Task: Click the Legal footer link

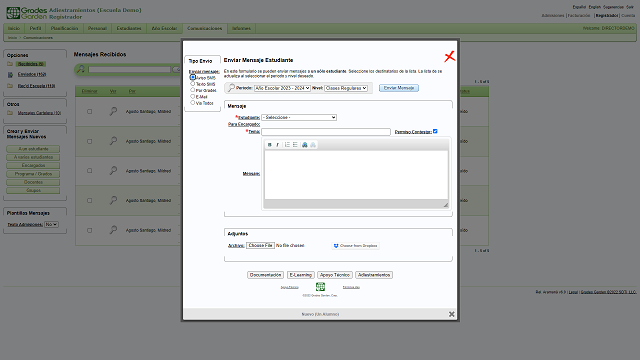Action: pos(573,292)
